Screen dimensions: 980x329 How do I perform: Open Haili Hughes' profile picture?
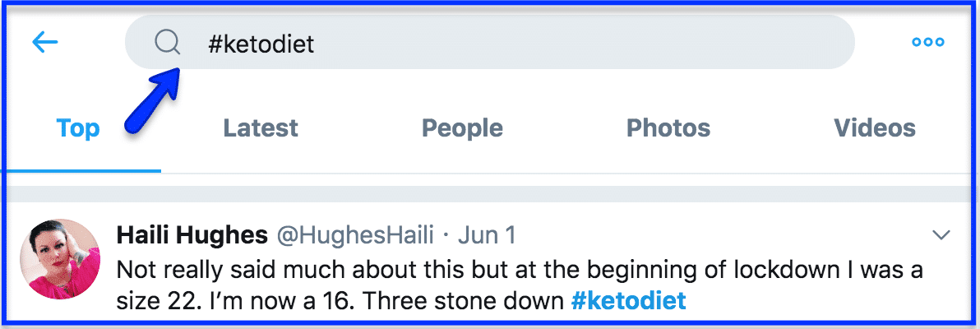pyautogui.click(x=60, y=259)
